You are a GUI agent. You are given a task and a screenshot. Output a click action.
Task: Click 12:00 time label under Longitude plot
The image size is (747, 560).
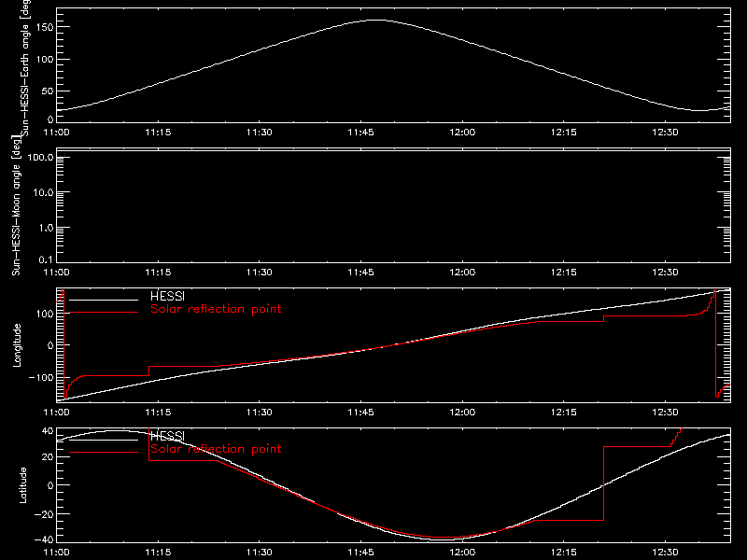(x=462, y=413)
